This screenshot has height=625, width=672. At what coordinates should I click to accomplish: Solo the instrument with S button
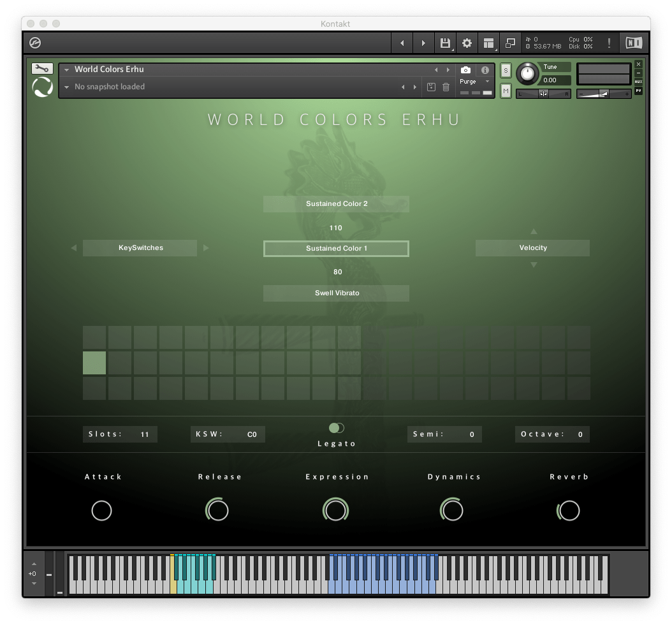pos(506,70)
